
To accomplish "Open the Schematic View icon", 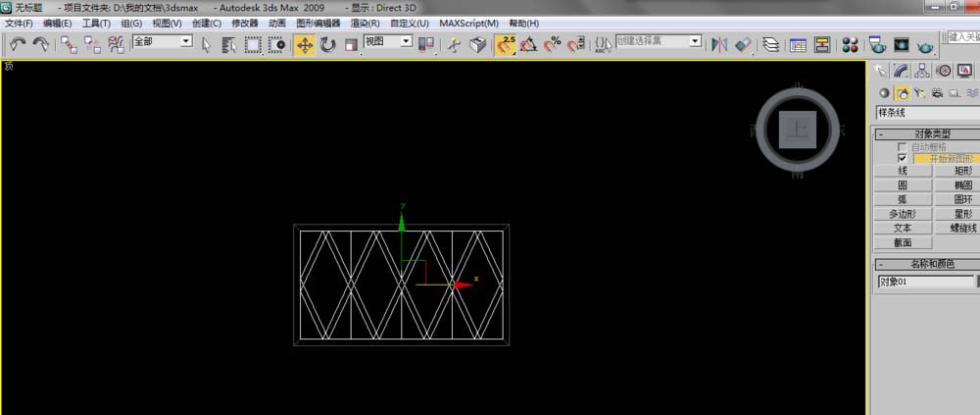I will click(x=822, y=44).
